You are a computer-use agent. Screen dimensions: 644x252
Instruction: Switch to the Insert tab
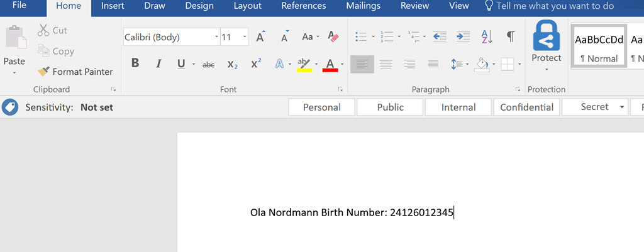point(113,6)
